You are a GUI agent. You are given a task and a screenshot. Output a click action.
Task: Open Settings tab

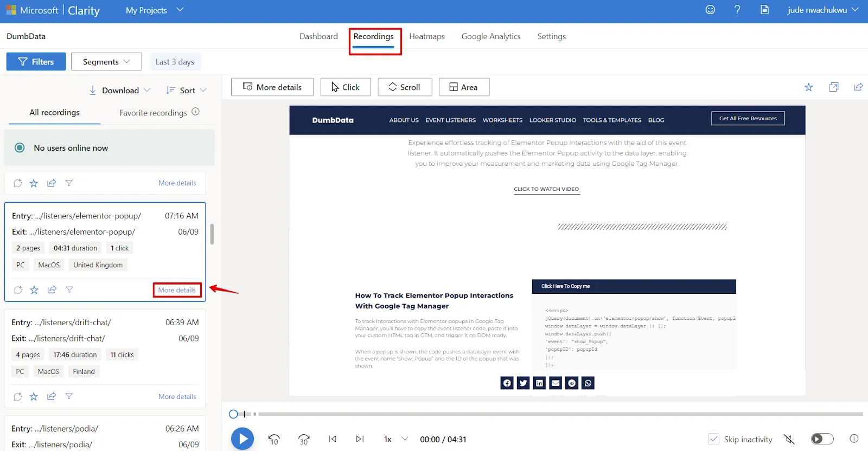click(552, 36)
